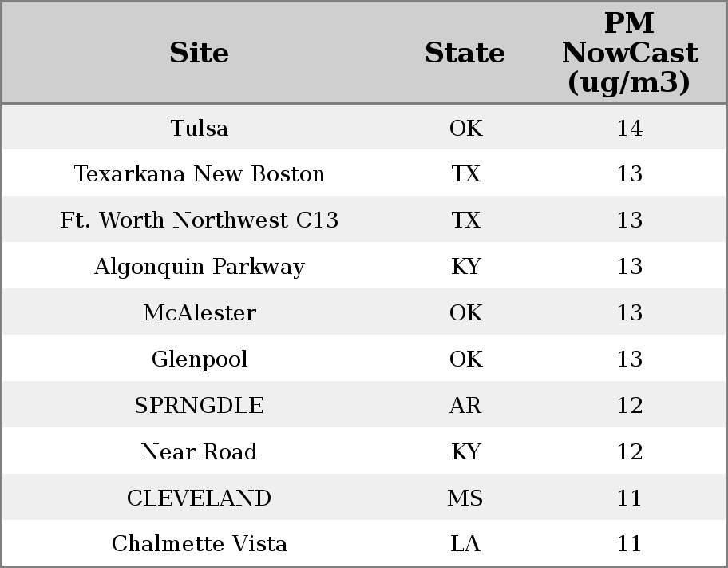Viewport: 728px width, 568px height.
Task: Select the McAlester site cell
Action: click(x=199, y=313)
